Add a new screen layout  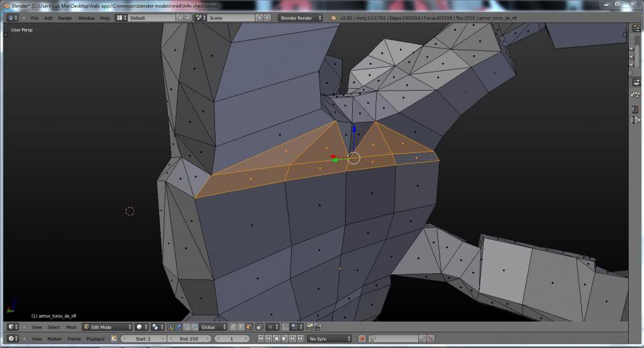(x=180, y=18)
